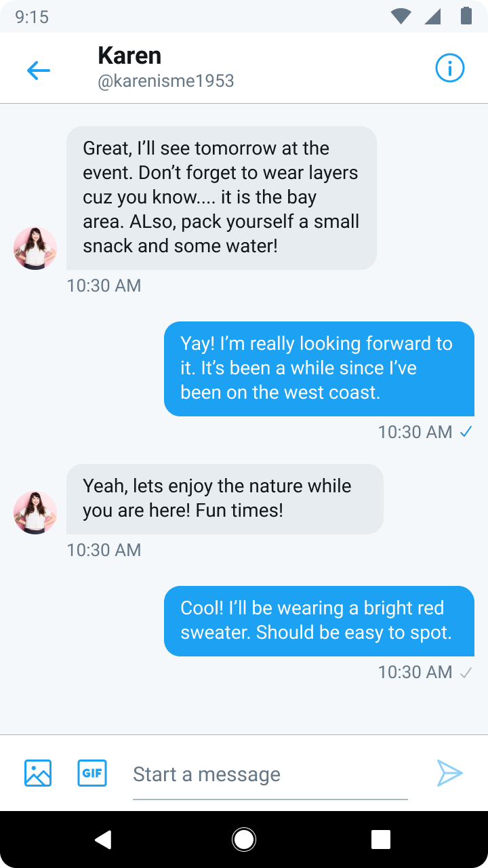Image resolution: width=488 pixels, height=868 pixels.
Task: Tap the back arrow in header
Action: click(x=39, y=70)
